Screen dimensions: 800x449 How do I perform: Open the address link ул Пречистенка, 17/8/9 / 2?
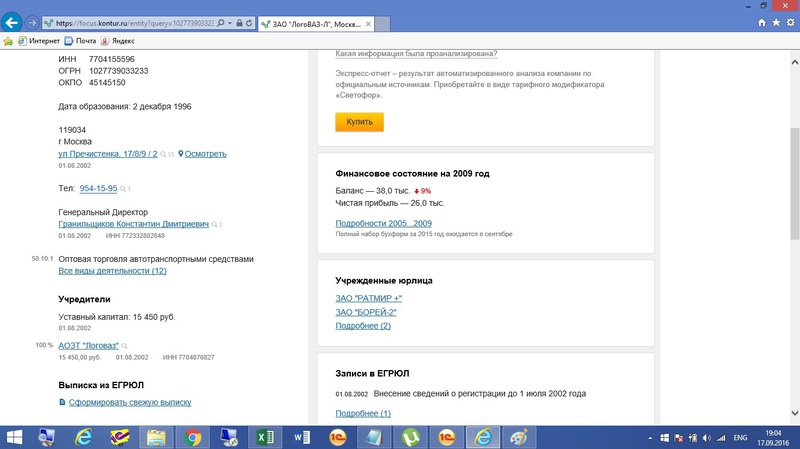pyautogui.click(x=108, y=154)
